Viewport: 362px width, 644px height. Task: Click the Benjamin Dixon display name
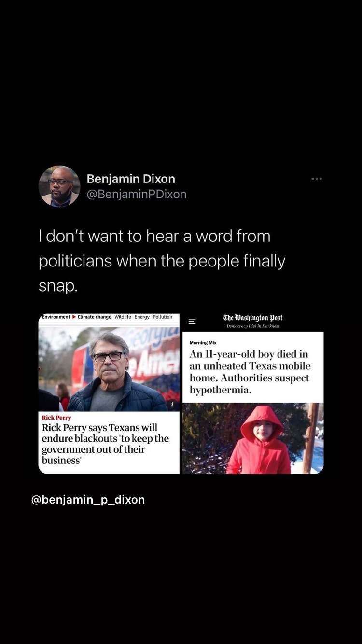[131, 179]
